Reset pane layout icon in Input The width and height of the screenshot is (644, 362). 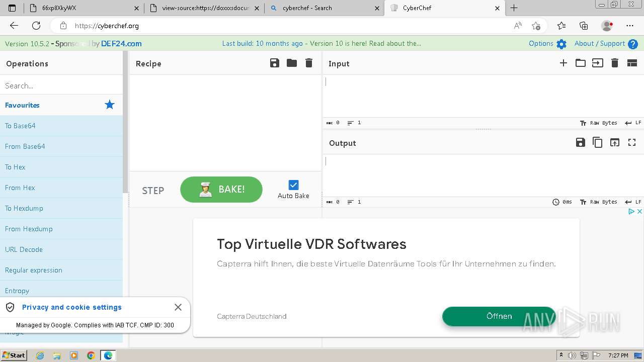pyautogui.click(x=632, y=63)
